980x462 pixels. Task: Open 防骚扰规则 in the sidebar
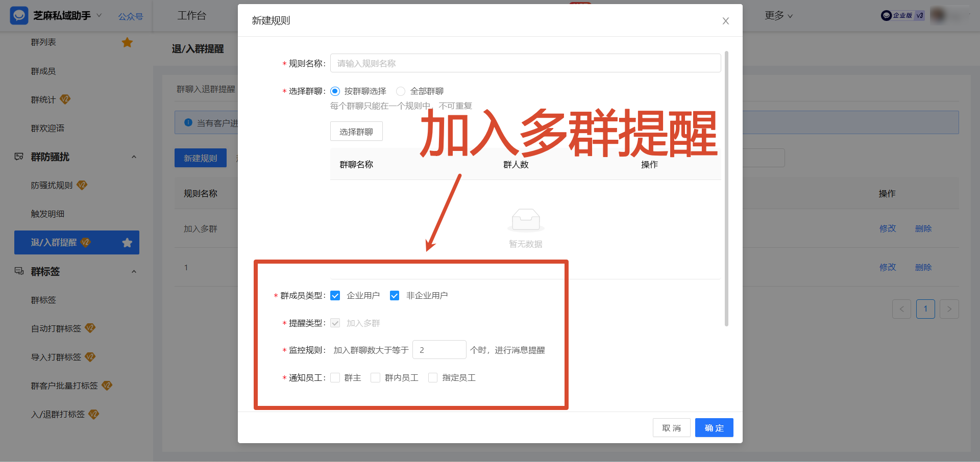(52, 186)
